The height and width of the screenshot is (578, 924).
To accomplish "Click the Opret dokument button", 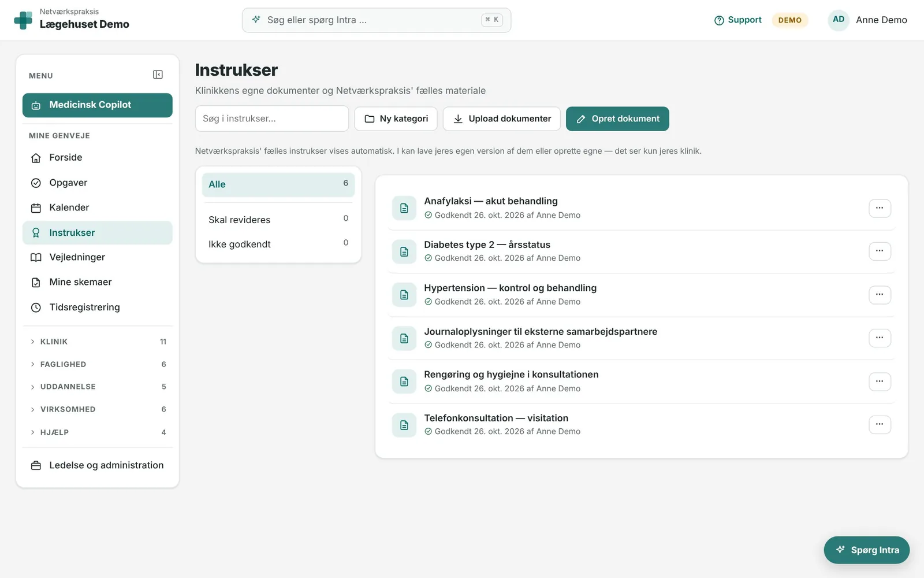I will click(x=617, y=118).
